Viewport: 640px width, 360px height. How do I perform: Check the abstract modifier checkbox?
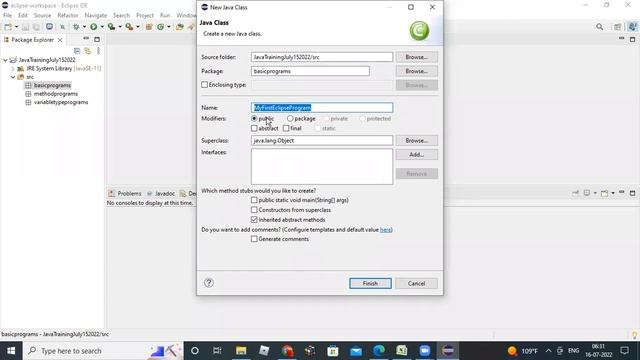tap(254, 128)
